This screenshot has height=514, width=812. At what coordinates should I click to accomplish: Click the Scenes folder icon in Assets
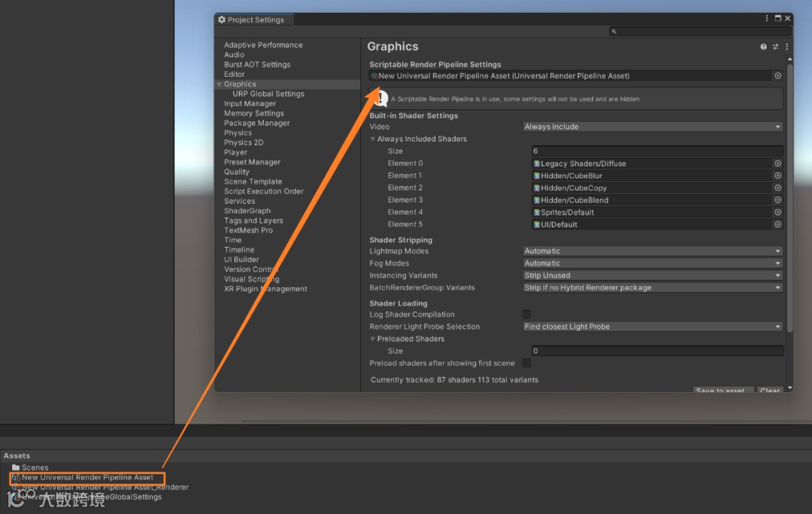[x=16, y=467]
